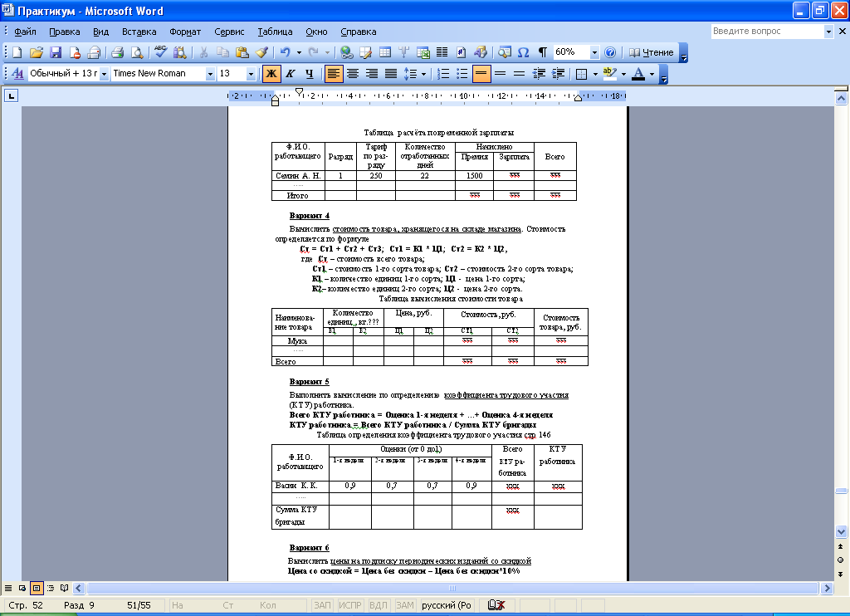Paste from clipboard
This screenshot has height=616, width=850.
242,52
